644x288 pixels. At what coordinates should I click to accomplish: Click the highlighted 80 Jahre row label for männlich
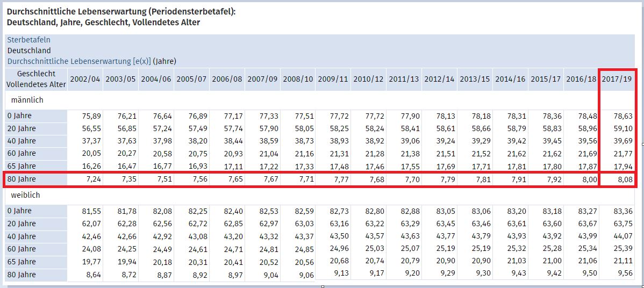coord(22,179)
